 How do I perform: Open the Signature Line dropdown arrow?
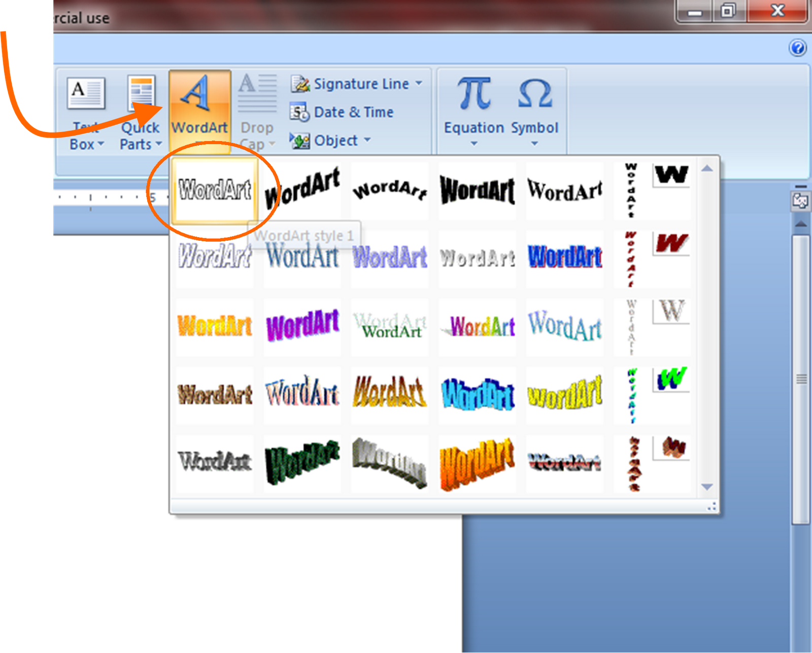pos(419,83)
